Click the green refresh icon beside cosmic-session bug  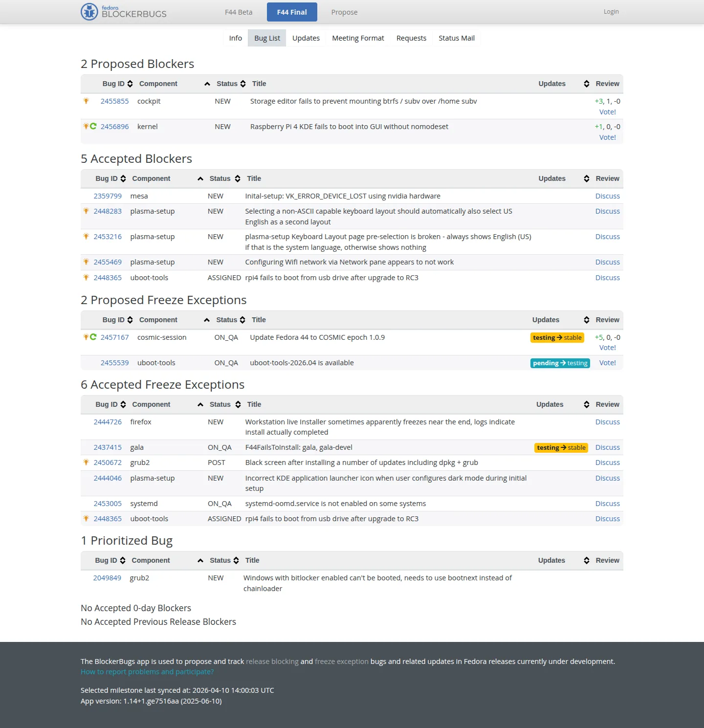(93, 337)
